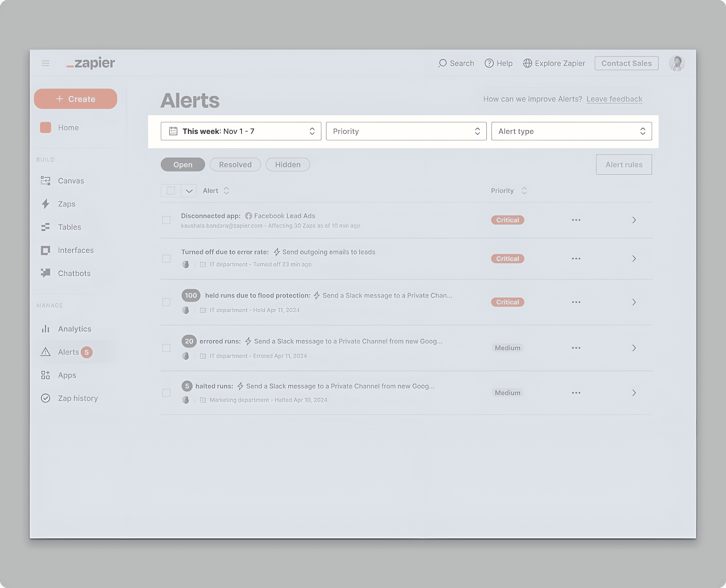Open Chatbots from the sidebar
The image size is (726, 588).
74,273
